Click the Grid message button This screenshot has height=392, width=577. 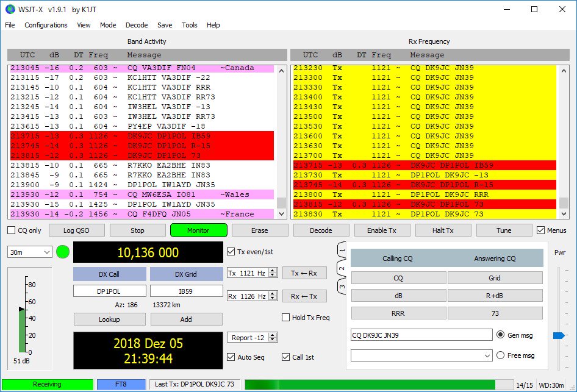[495, 278]
